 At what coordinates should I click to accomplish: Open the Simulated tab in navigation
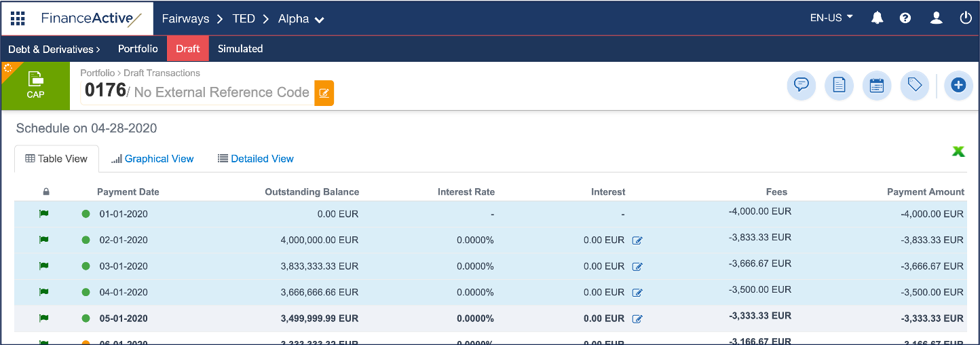point(240,49)
